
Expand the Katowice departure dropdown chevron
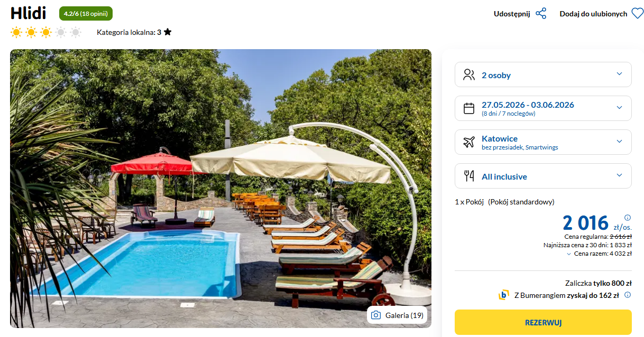(x=620, y=142)
